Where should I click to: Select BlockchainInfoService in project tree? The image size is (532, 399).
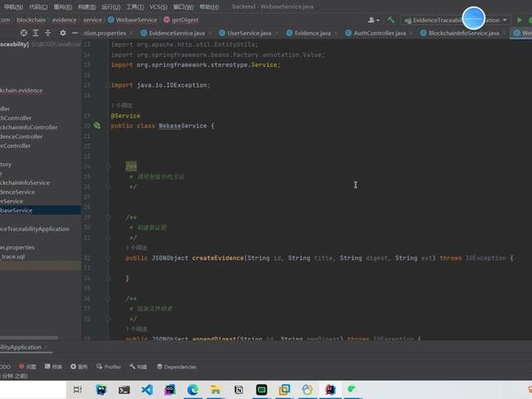coord(25,182)
